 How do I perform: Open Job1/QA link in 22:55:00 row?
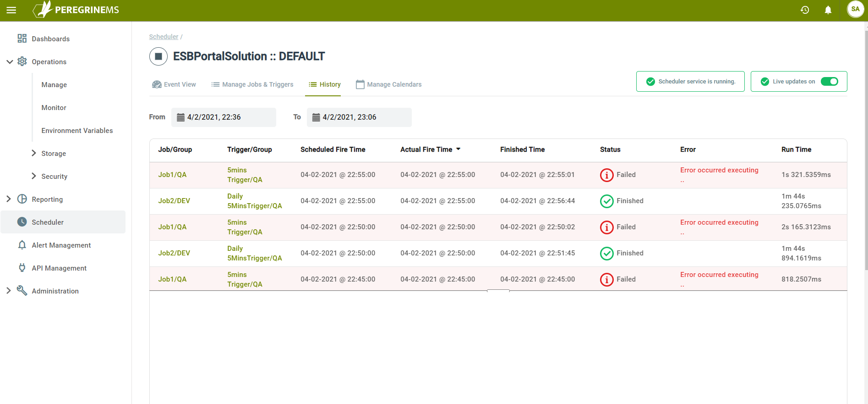click(172, 175)
